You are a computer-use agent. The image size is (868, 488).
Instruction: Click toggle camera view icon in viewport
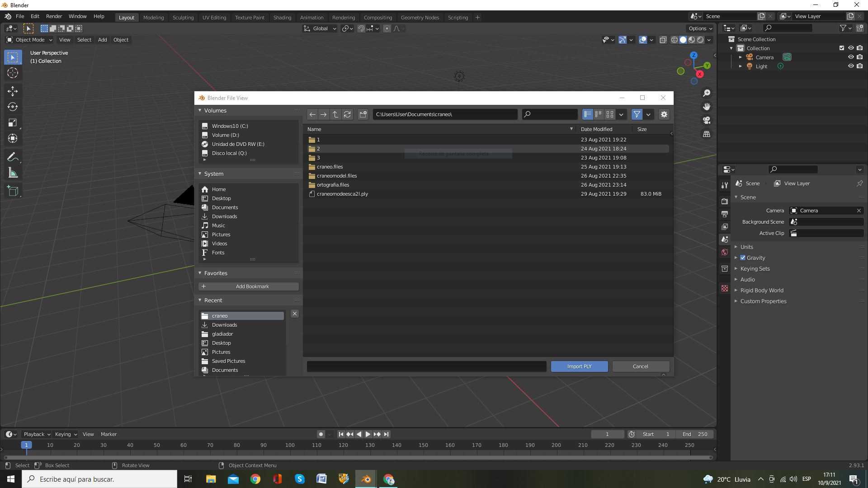pos(706,120)
